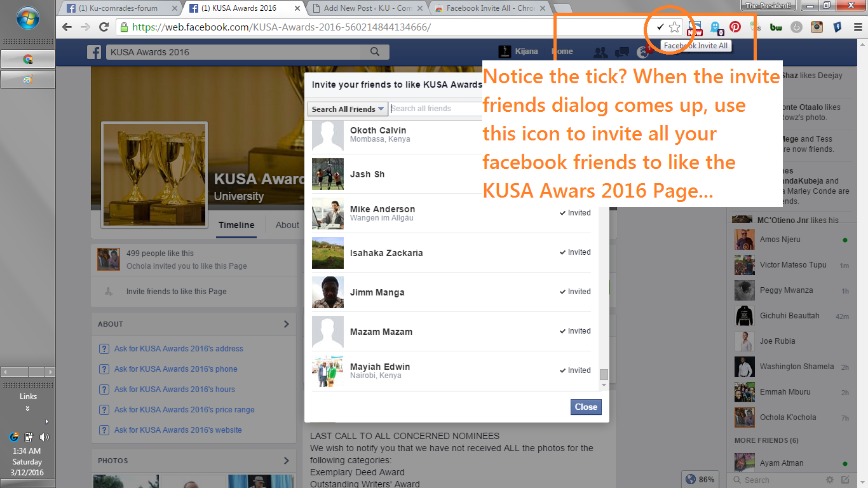868x488 pixels.
Task: Close the invite friends dialog
Action: coord(586,407)
